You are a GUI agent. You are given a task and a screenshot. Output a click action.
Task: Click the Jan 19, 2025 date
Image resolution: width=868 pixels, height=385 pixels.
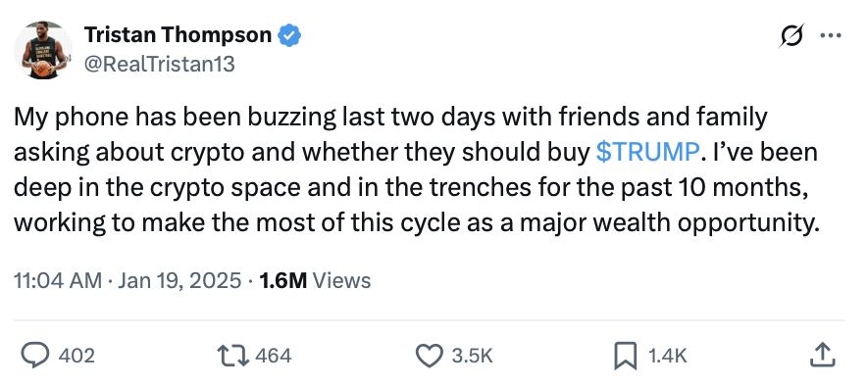(x=179, y=280)
